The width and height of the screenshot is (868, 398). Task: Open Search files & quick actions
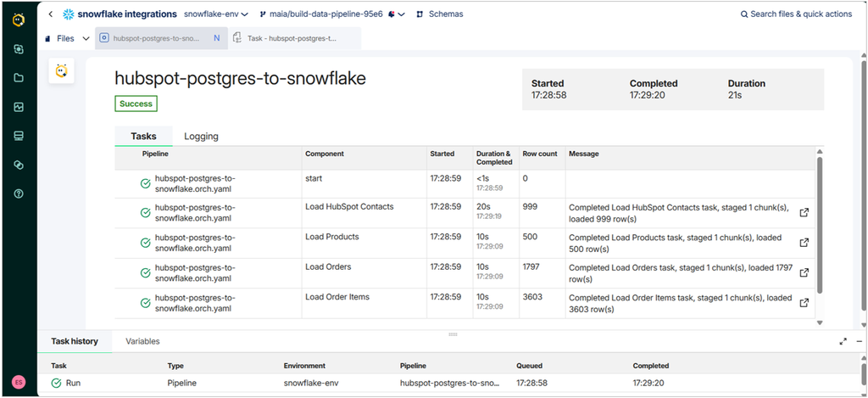click(x=796, y=14)
